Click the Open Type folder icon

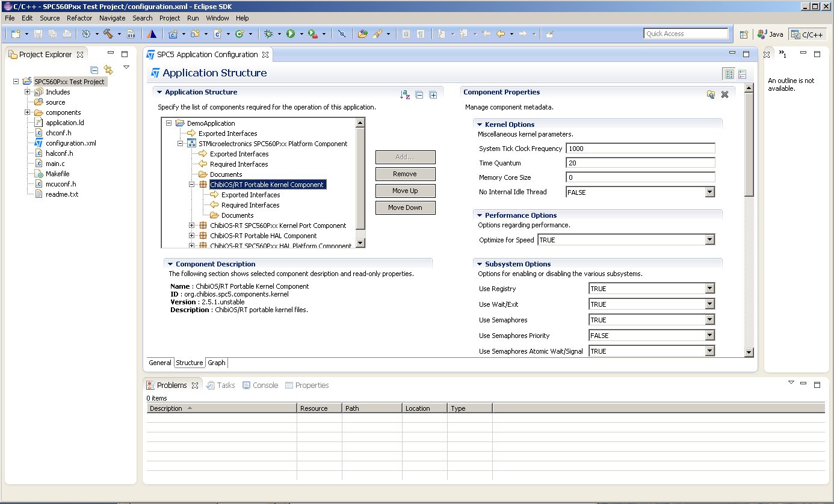pyautogui.click(x=362, y=34)
